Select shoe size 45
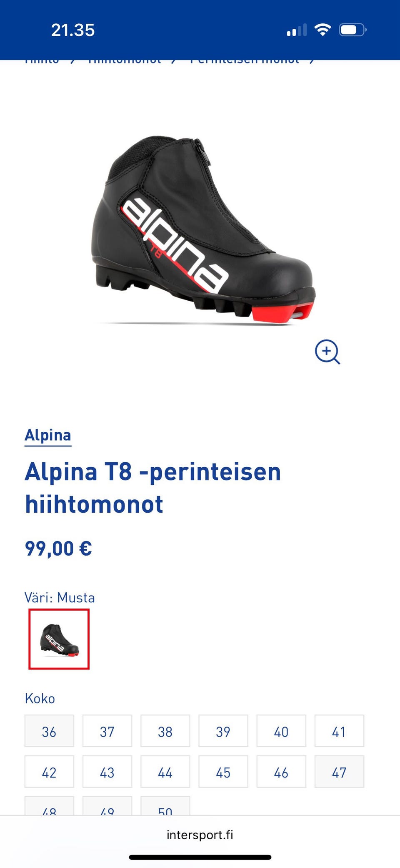Image resolution: width=400 pixels, height=868 pixels. 223,772
